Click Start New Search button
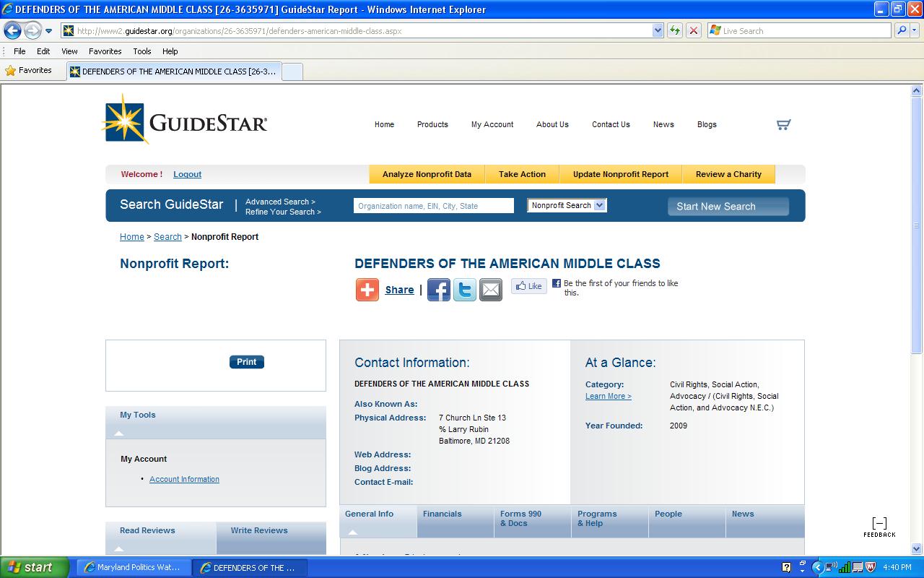The width and height of the screenshot is (924, 578). point(728,206)
